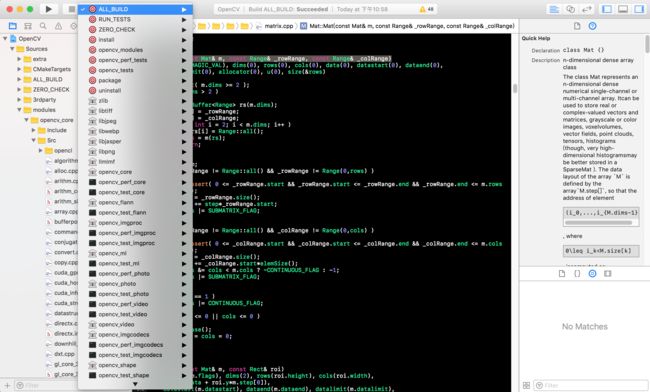Choose the opencv_perf_photo scheme
650x392 pixels.
tap(135, 273)
